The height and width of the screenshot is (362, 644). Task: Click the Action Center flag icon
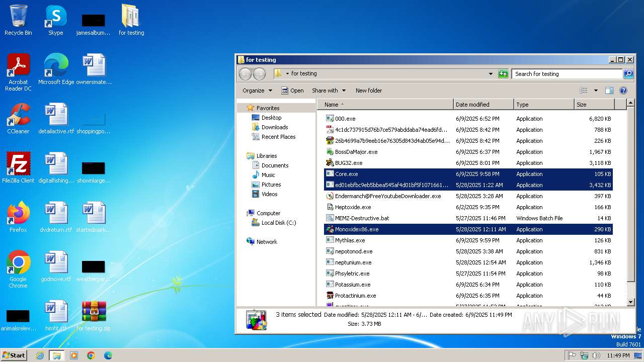[x=572, y=355]
